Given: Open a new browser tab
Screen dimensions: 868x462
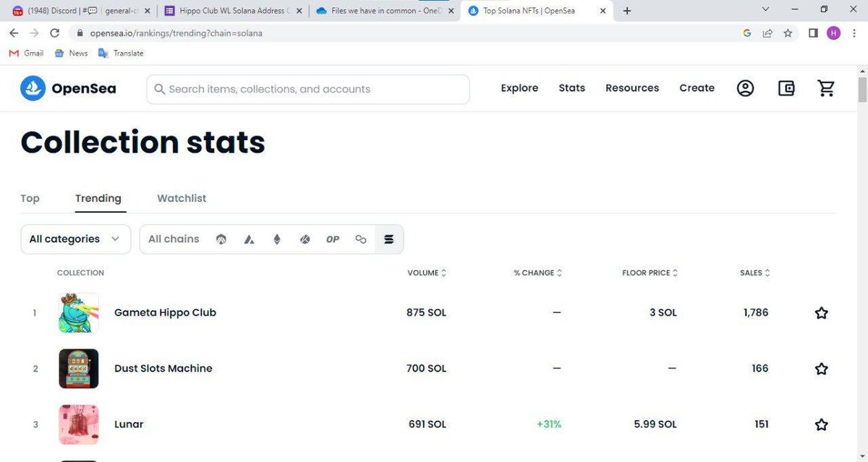Looking at the screenshot, I should tap(627, 11).
